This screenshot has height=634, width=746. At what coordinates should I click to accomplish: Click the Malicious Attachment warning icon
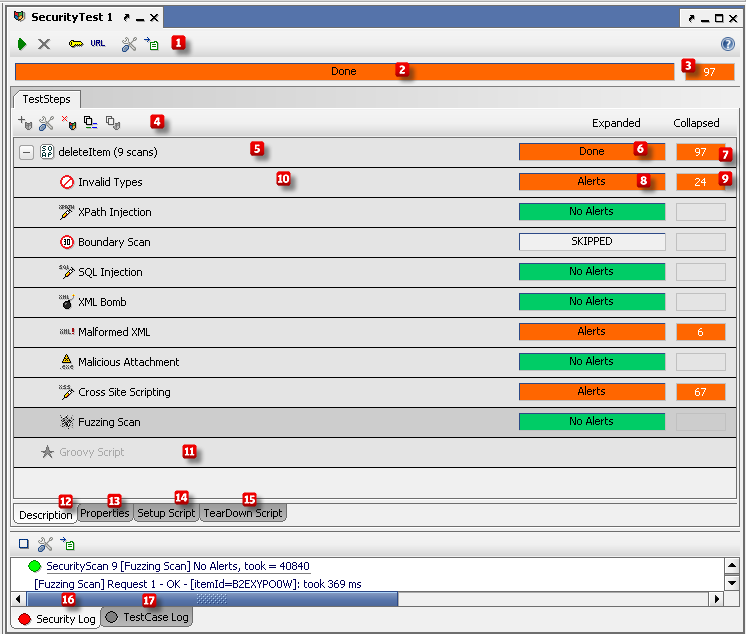coord(67,361)
